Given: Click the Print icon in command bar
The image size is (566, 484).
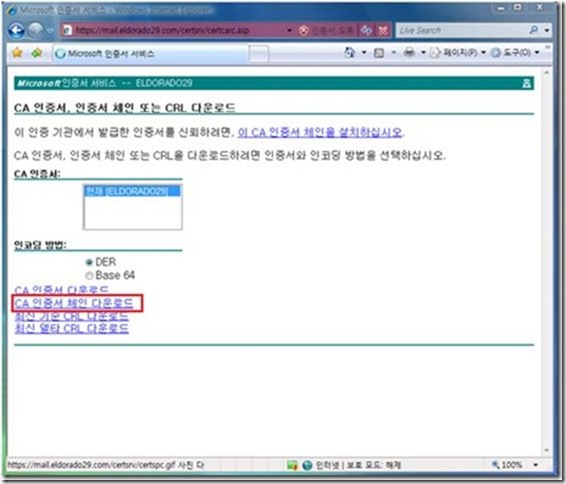Looking at the screenshot, I should (409, 53).
